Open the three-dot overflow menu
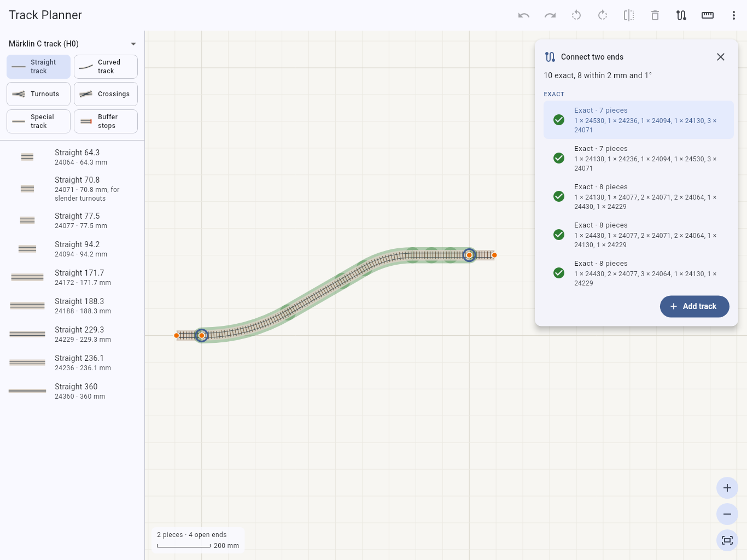This screenshot has height=560, width=747. pos(734,15)
